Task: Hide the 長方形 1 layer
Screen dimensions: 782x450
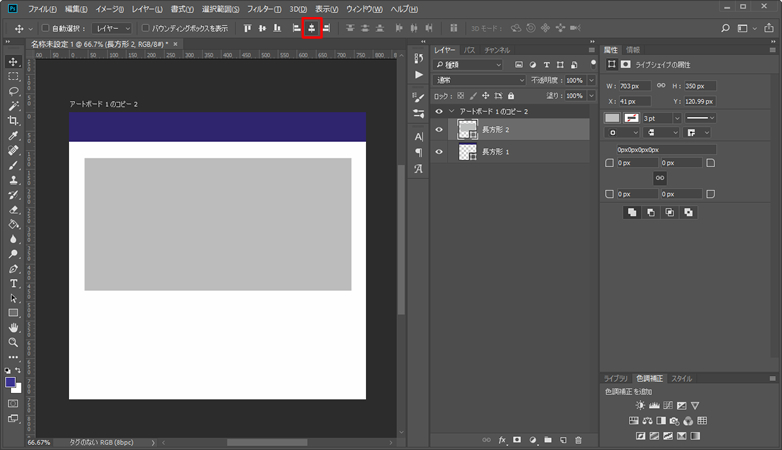Action: click(x=439, y=152)
